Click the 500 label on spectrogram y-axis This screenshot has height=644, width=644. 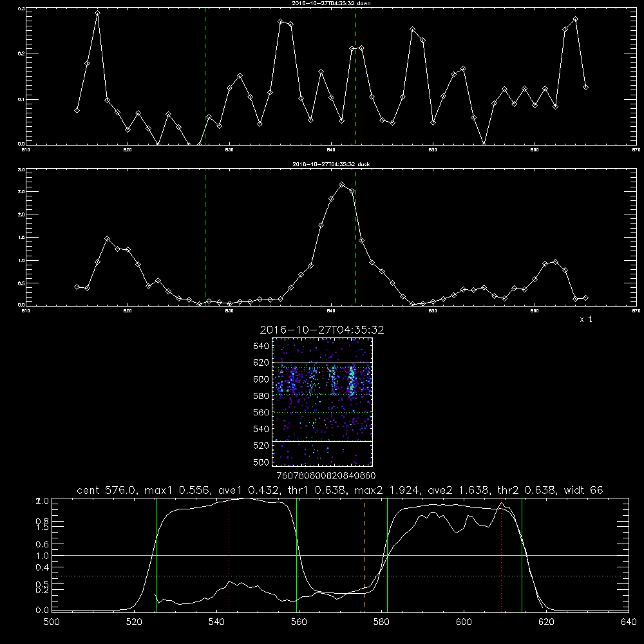(x=261, y=462)
